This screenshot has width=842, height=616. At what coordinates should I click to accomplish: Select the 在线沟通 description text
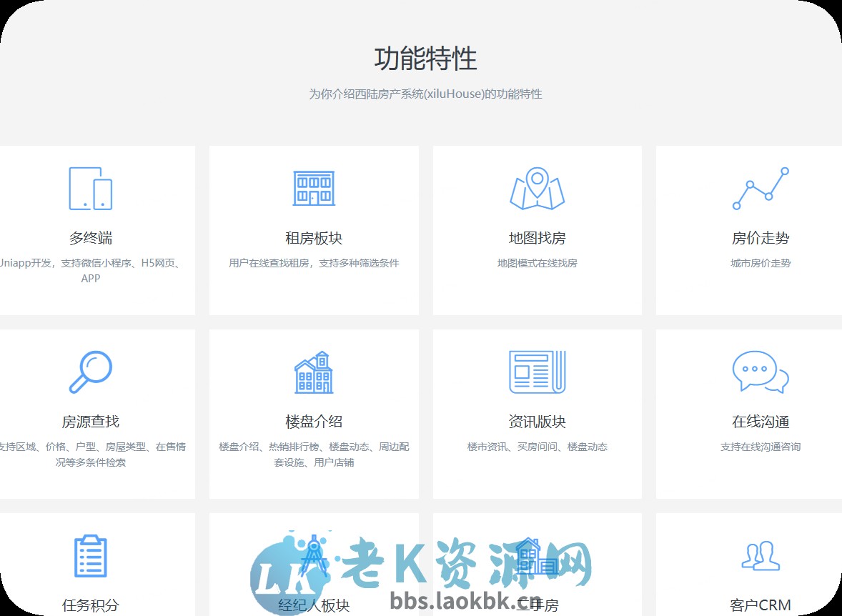[x=761, y=445]
